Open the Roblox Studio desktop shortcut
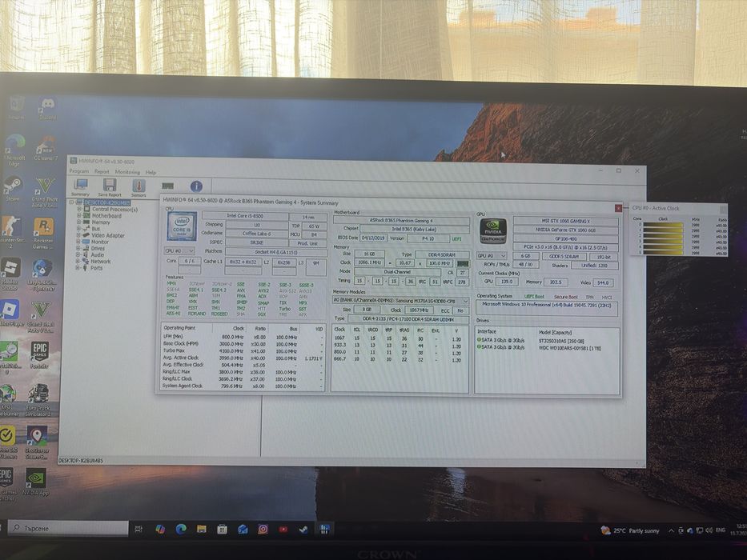 (x=10, y=275)
